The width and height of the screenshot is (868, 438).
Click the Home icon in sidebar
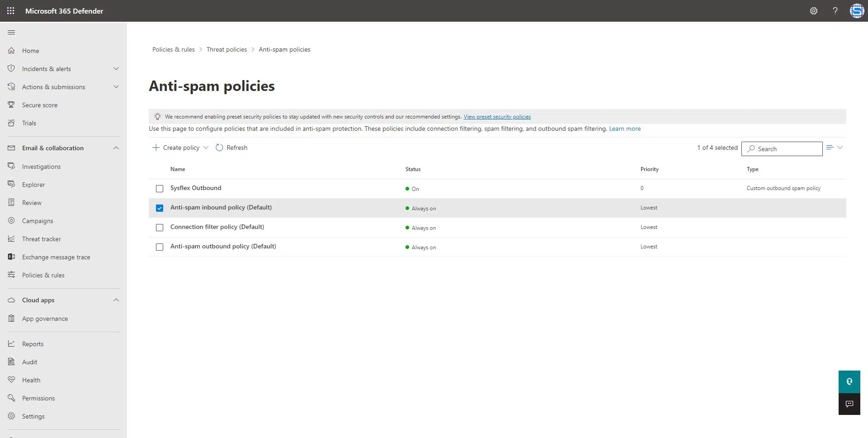(12, 51)
